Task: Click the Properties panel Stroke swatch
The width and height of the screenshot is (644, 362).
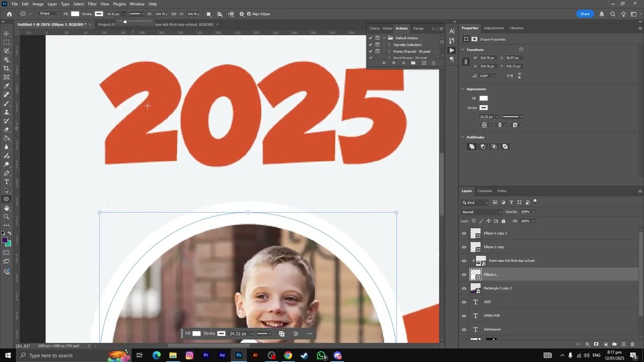Action: [x=484, y=108]
